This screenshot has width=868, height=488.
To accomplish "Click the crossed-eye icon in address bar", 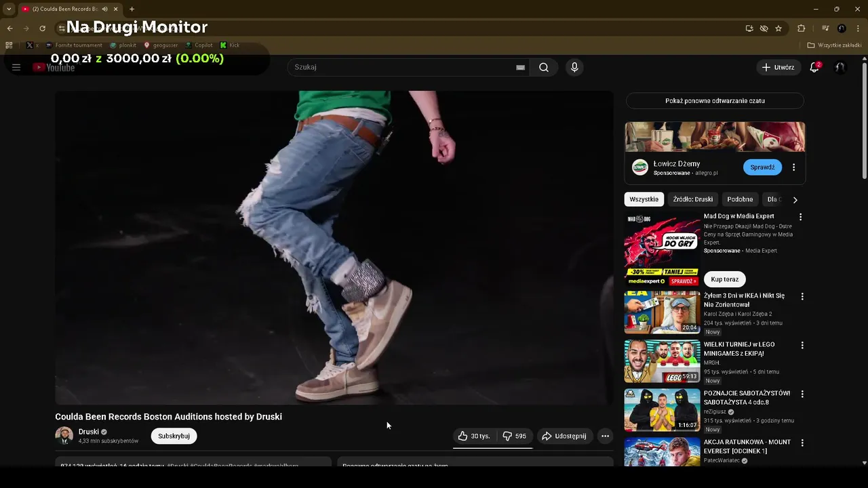I will (x=764, y=28).
